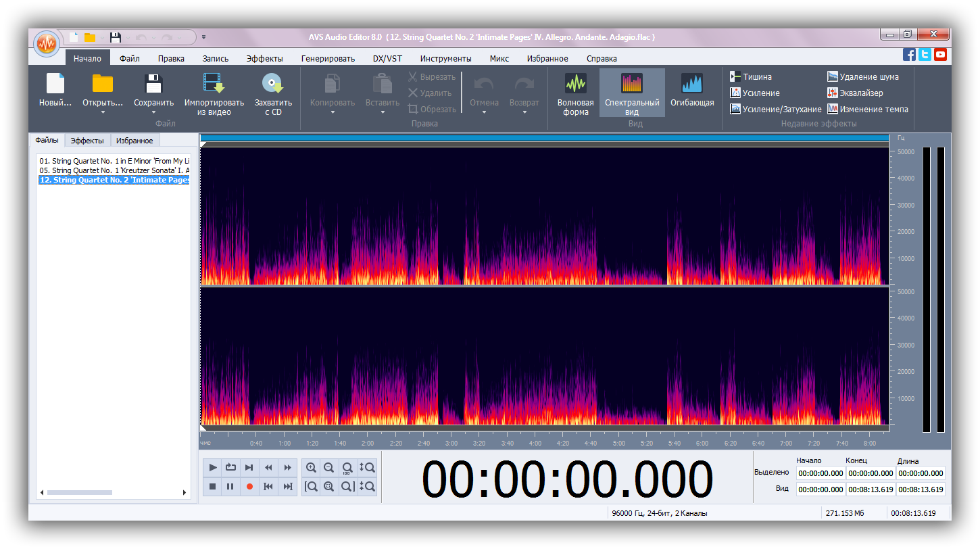Open the dropdown arrow next to quick access folder

click(101, 37)
